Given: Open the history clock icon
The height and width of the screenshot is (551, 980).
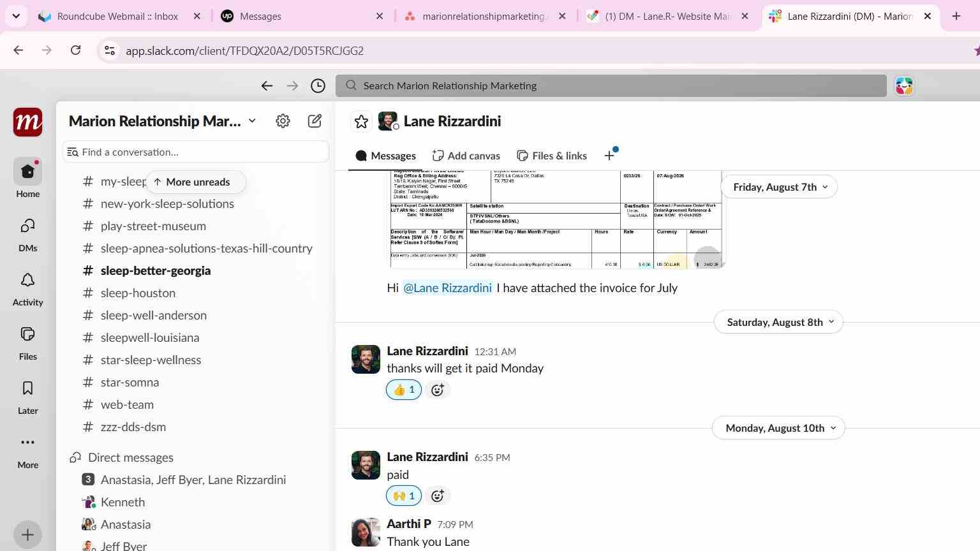Looking at the screenshot, I should pos(318,85).
